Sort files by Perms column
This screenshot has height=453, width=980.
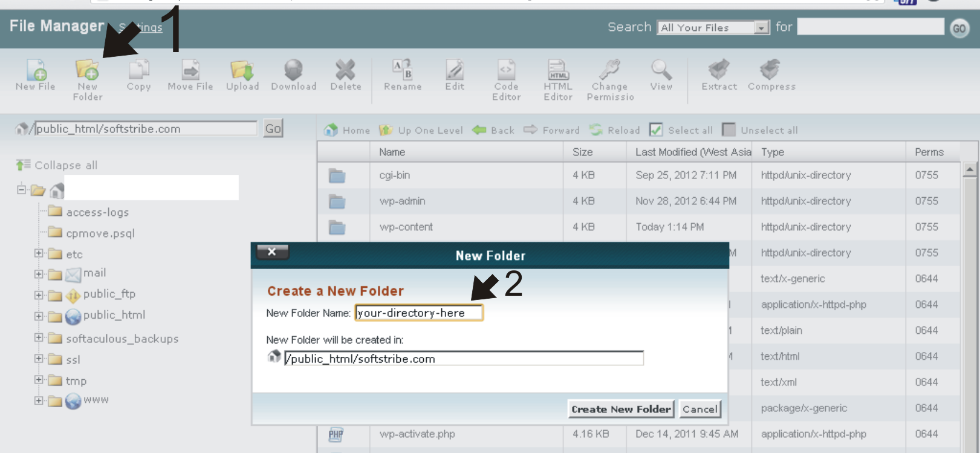(x=932, y=152)
